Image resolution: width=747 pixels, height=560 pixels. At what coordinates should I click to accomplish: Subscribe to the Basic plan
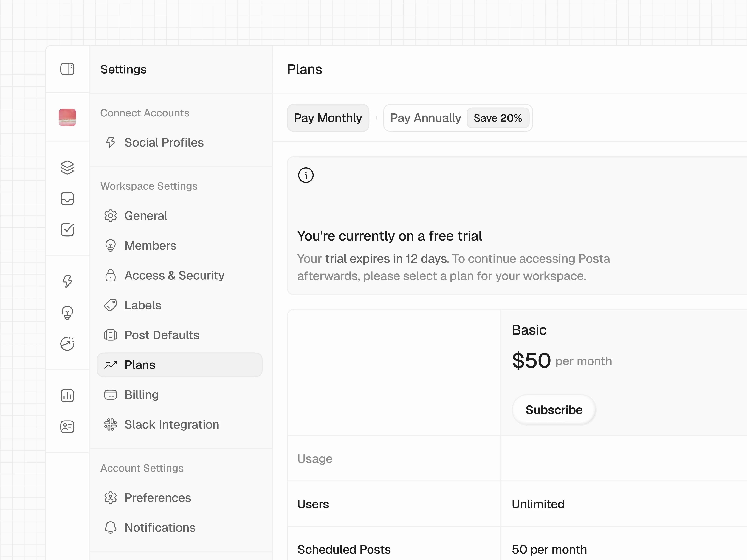[554, 410]
